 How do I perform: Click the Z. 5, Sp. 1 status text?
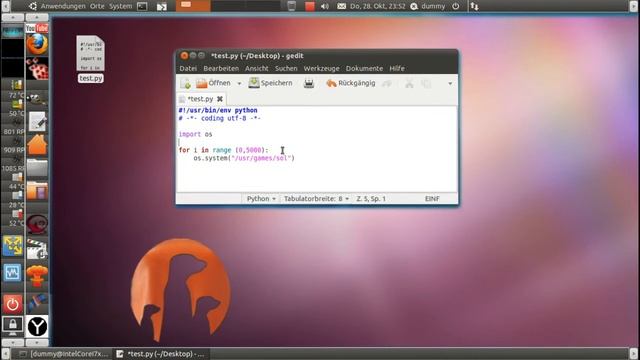pos(371,199)
